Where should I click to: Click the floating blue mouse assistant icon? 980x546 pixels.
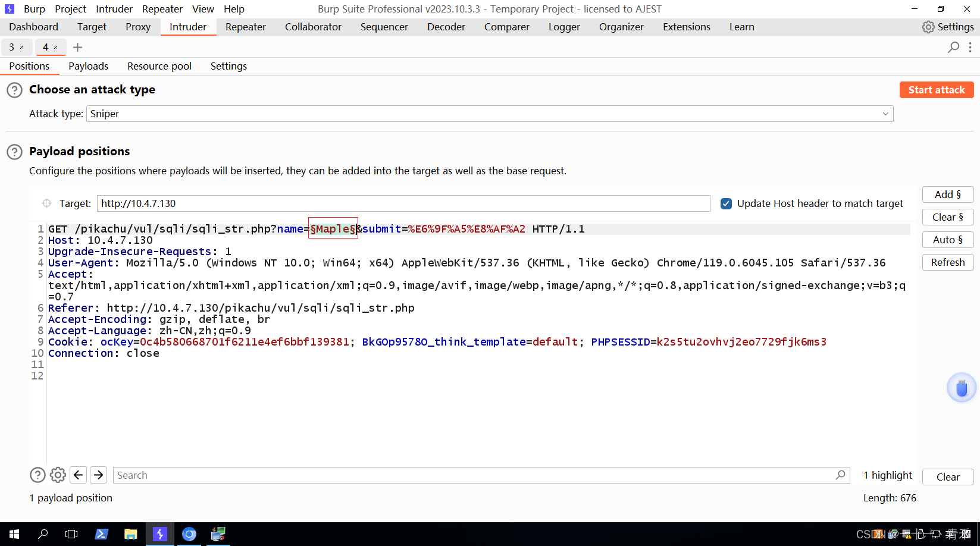coord(962,388)
